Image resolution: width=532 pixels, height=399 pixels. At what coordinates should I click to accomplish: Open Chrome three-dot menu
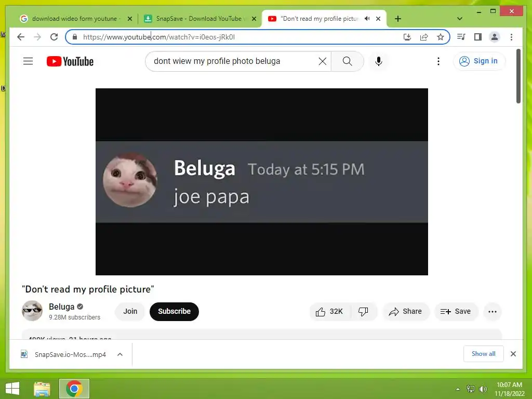[511, 37]
